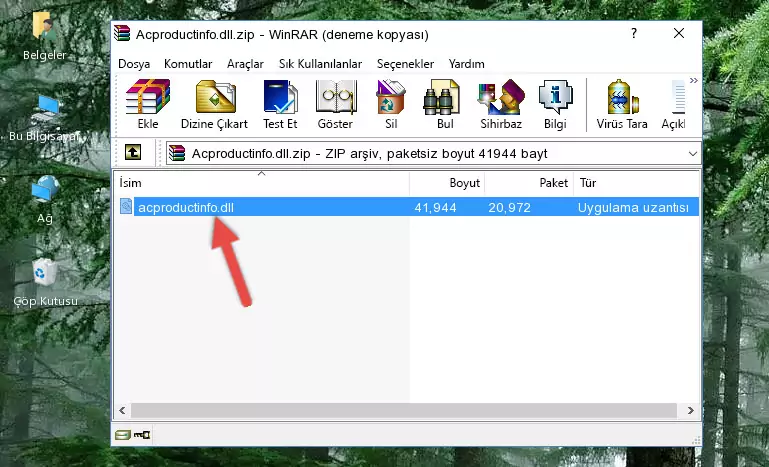
Task: Click the horizontal scrollbar left arrow
Action: (x=122, y=410)
